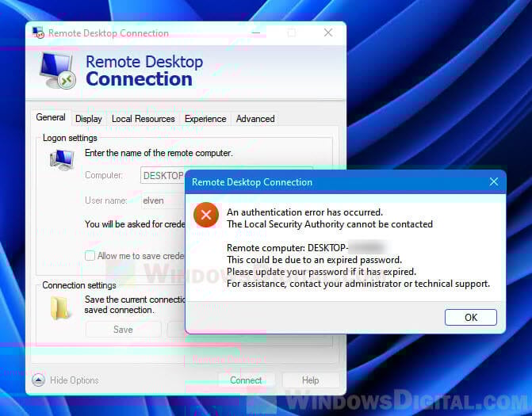The width and height of the screenshot is (532, 416).
Task: Click Save in Connection settings
Action: pyautogui.click(x=123, y=329)
